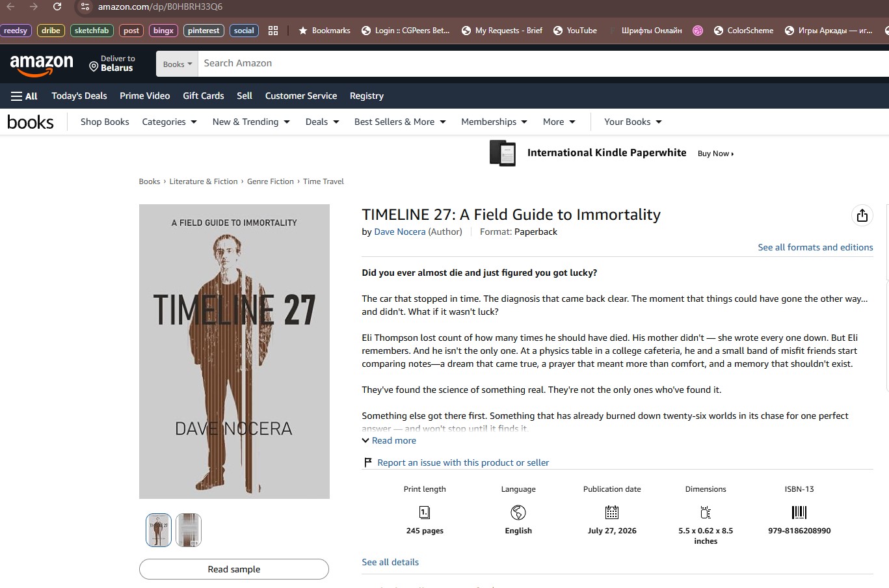
Task: Expand the Best Sellers & More dropdown
Action: tap(400, 122)
